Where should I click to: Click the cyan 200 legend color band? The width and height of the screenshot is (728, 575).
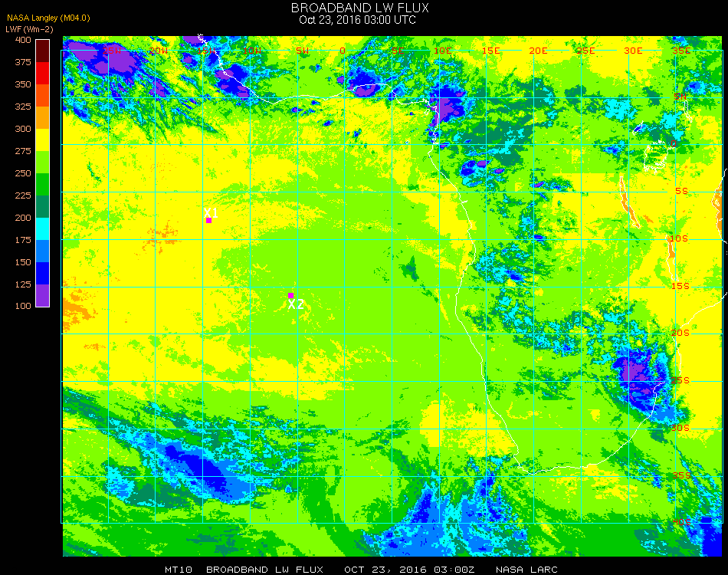pos(43,228)
